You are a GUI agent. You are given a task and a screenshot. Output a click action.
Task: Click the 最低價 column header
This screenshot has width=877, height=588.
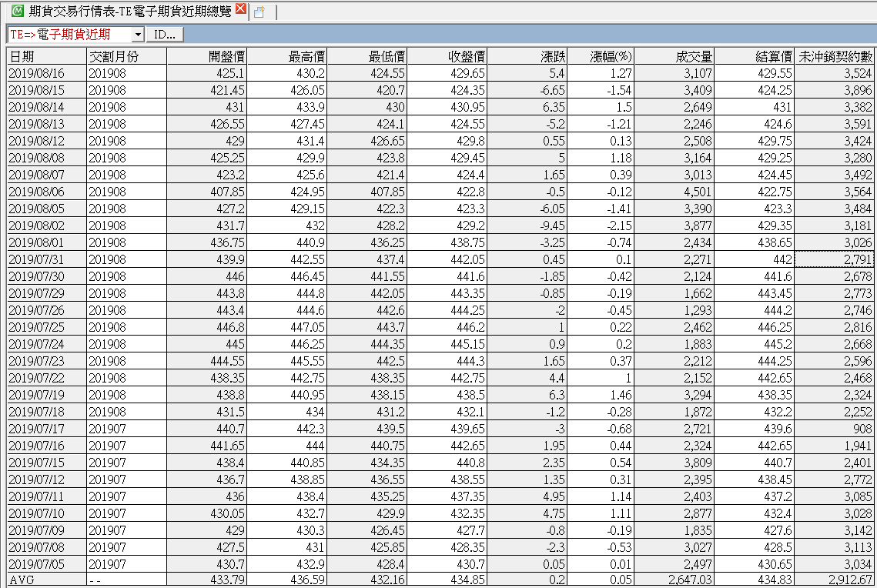(x=367, y=56)
